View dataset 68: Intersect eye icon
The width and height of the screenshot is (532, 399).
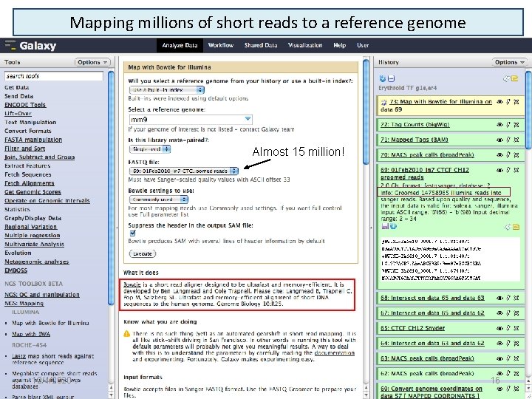click(x=499, y=298)
